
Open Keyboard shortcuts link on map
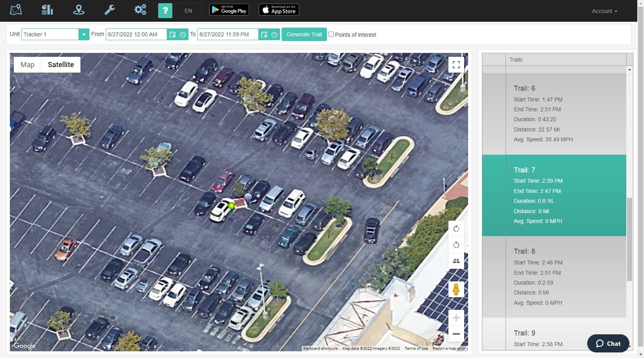coord(320,349)
